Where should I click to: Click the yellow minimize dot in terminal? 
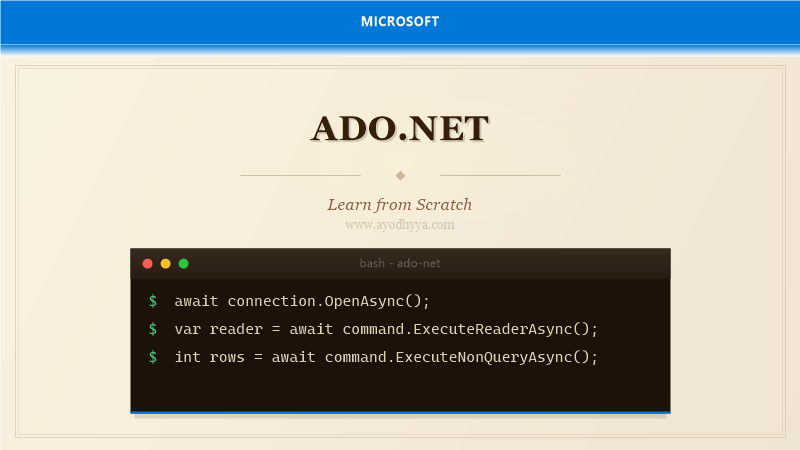(x=165, y=264)
